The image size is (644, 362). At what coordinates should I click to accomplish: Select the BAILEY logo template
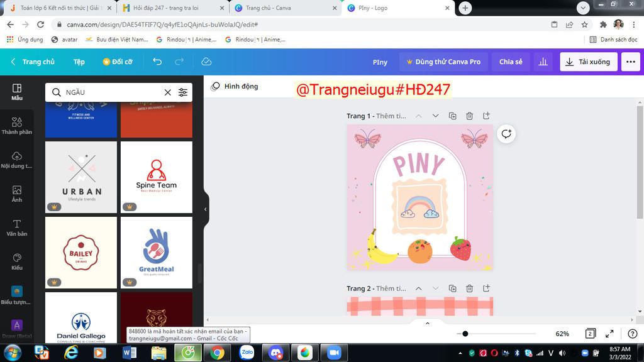pos(81,253)
